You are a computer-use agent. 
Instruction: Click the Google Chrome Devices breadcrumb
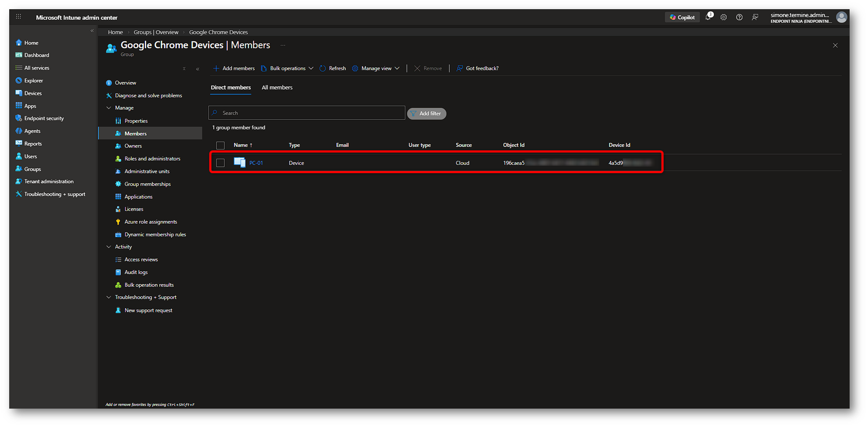[x=218, y=32]
